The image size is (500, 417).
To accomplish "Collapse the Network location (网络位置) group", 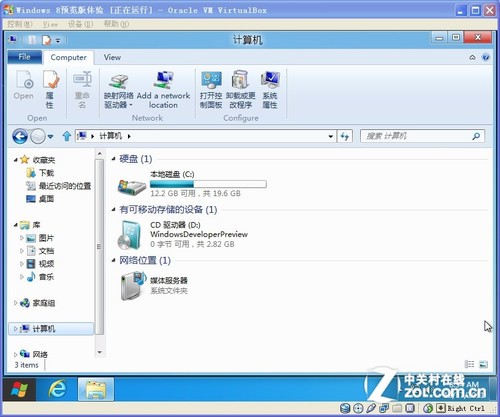I will 114,260.
